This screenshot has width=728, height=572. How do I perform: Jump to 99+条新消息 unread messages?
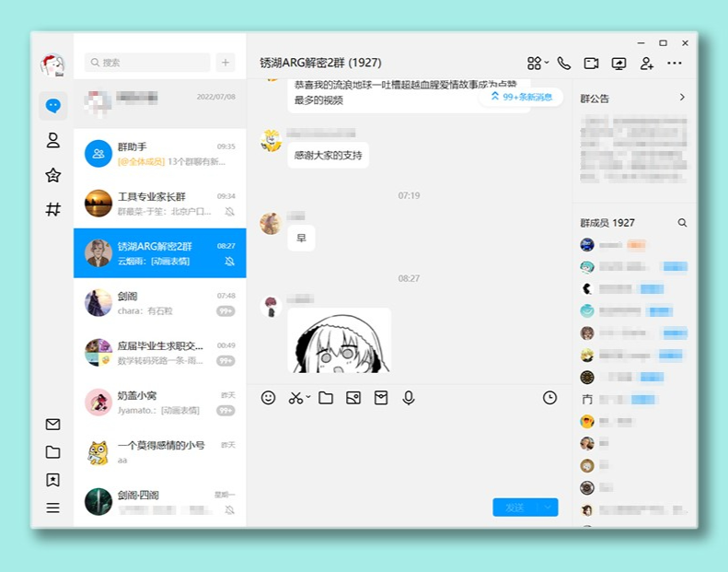point(521,97)
